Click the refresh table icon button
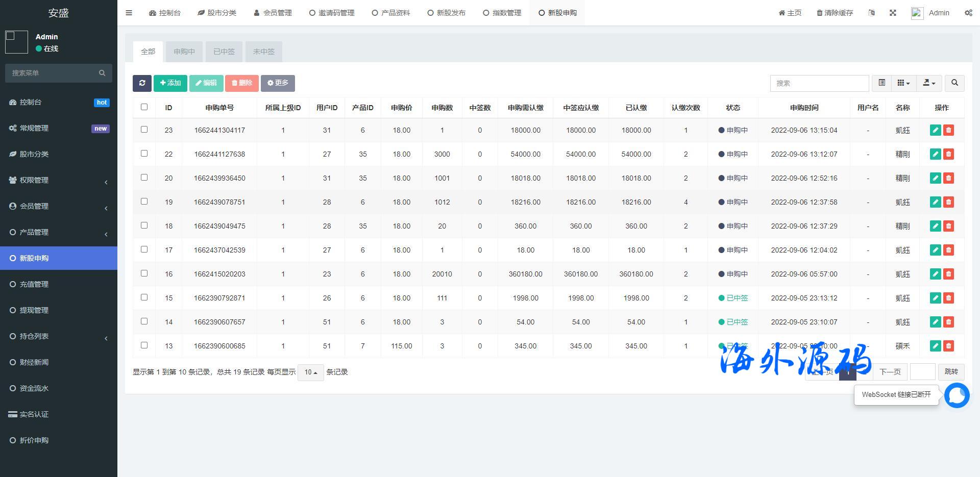Image resolution: width=980 pixels, height=477 pixels. click(x=142, y=83)
